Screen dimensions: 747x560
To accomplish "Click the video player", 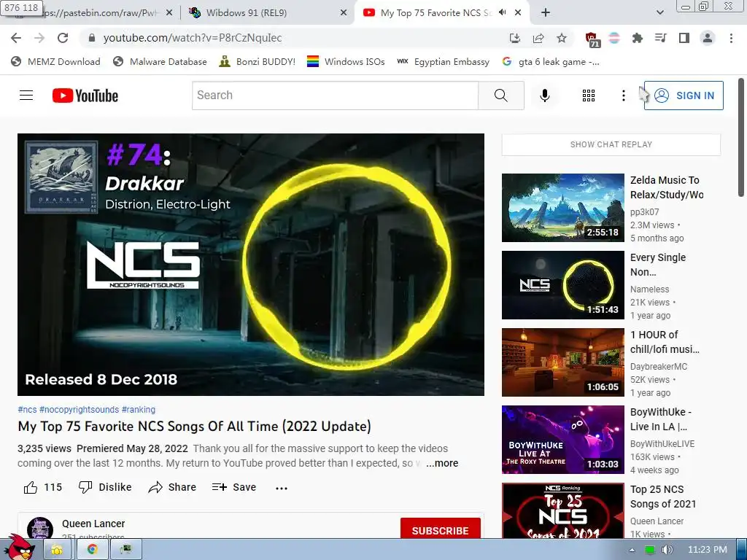I will click(x=251, y=264).
